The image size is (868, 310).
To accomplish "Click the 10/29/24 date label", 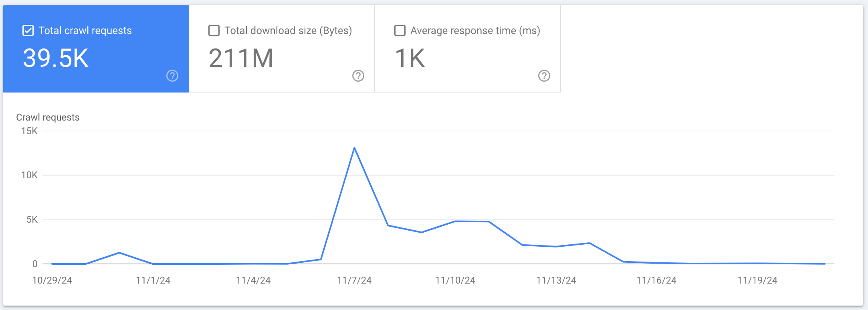I will point(52,280).
